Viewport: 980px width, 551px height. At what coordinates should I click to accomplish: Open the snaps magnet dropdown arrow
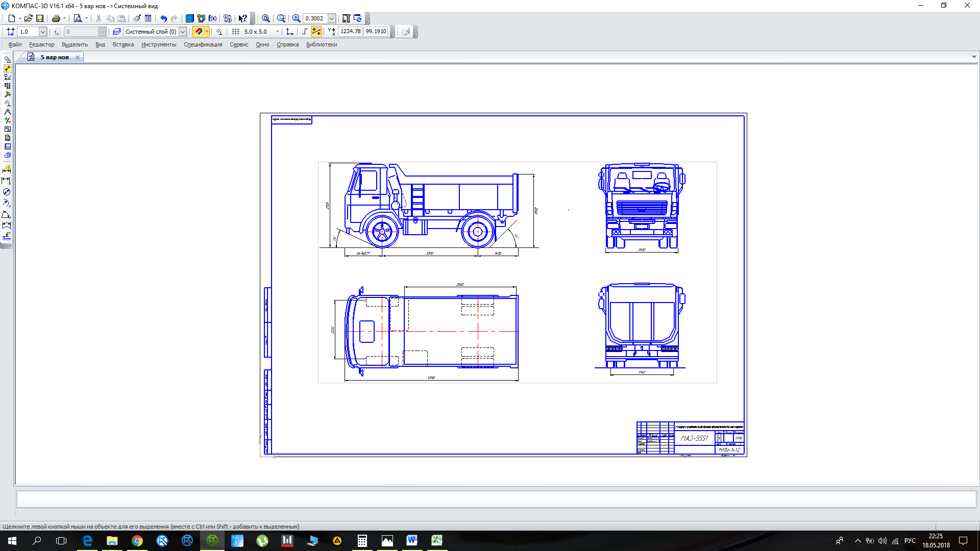[207, 32]
